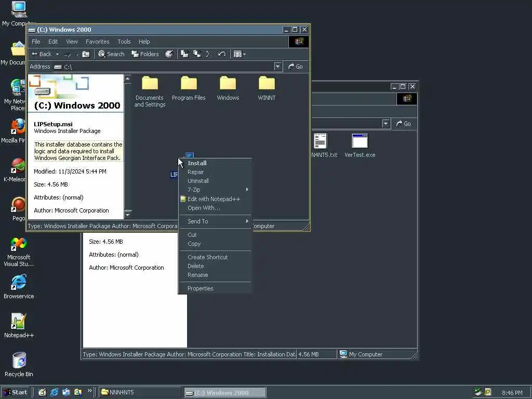Go up one folder level icon
Image resolution: width=532 pixels, height=399 pixels.
coord(86,54)
